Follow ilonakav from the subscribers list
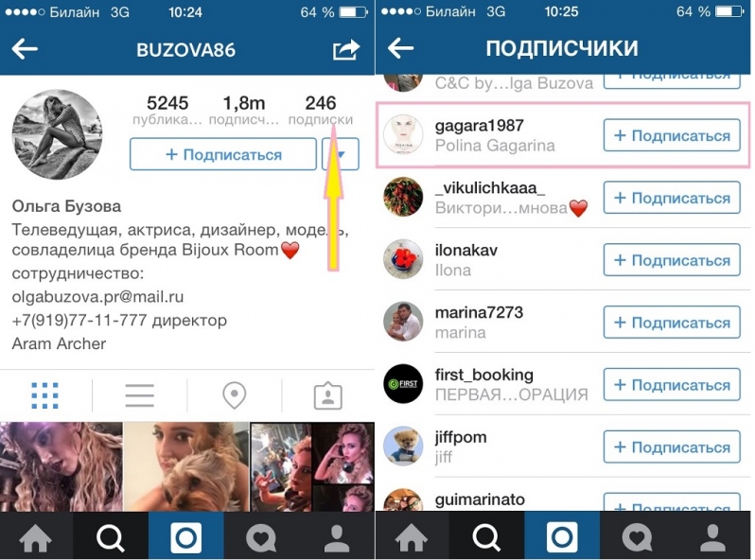The image size is (755, 560). 672,260
